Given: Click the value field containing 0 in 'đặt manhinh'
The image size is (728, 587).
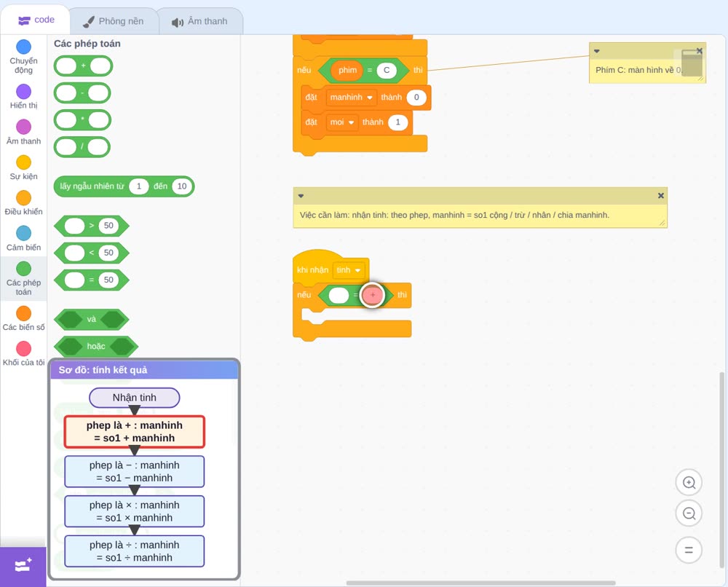Looking at the screenshot, I should [416, 98].
